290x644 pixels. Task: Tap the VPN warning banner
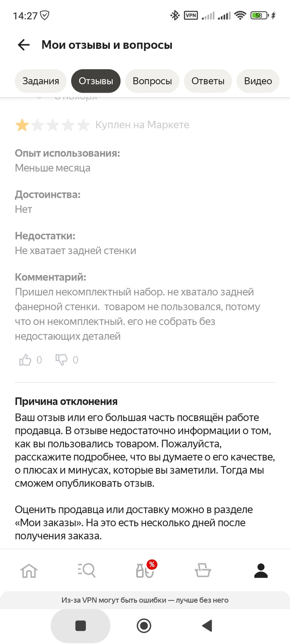[x=145, y=600]
